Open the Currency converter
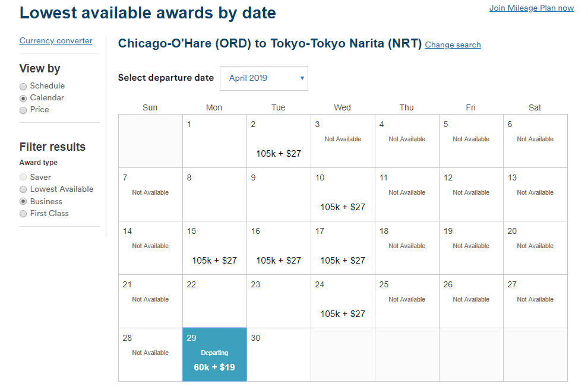 point(56,40)
